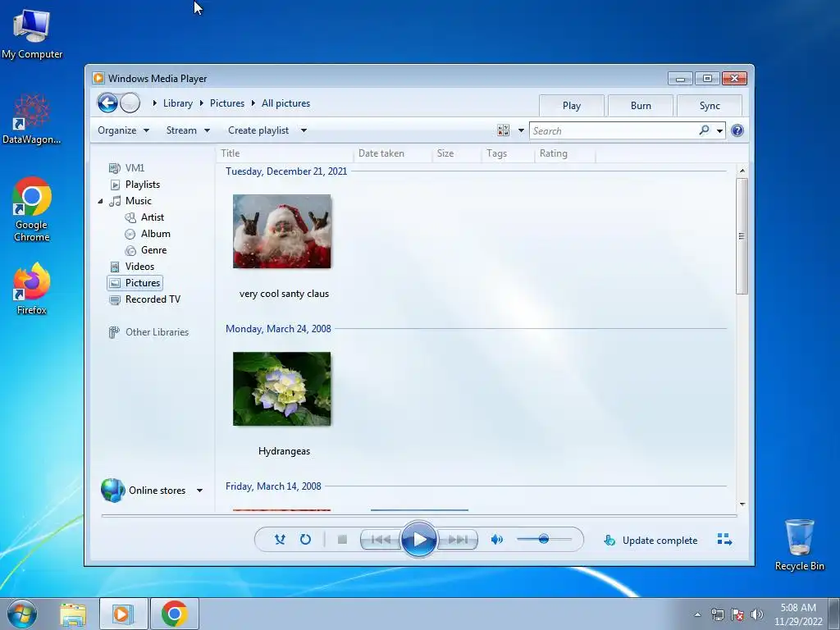The width and height of the screenshot is (840, 630).
Task: Select Pictures in the navigation pane
Action: point(135,283)
